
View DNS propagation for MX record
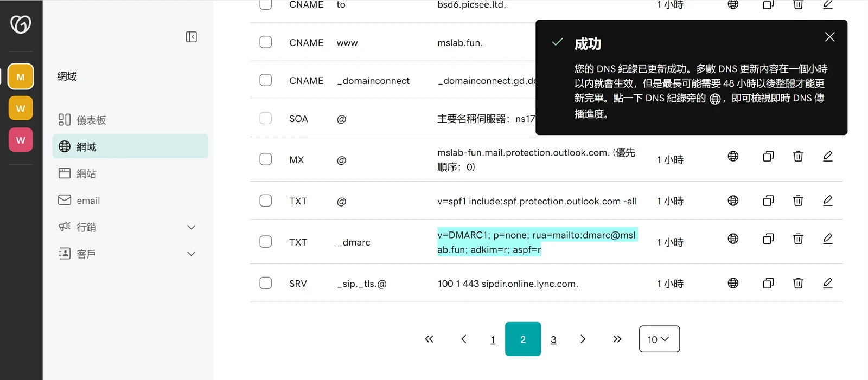(x=733, y=156)
